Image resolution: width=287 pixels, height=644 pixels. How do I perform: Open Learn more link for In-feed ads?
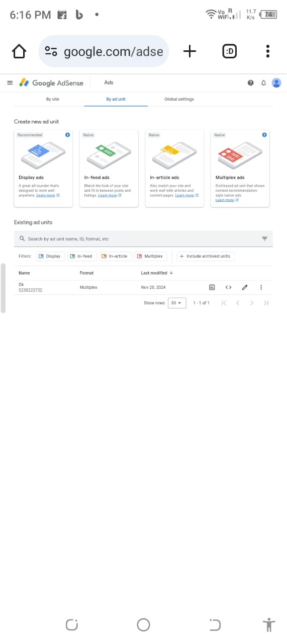pyautogui.click(x=110, y=195)
